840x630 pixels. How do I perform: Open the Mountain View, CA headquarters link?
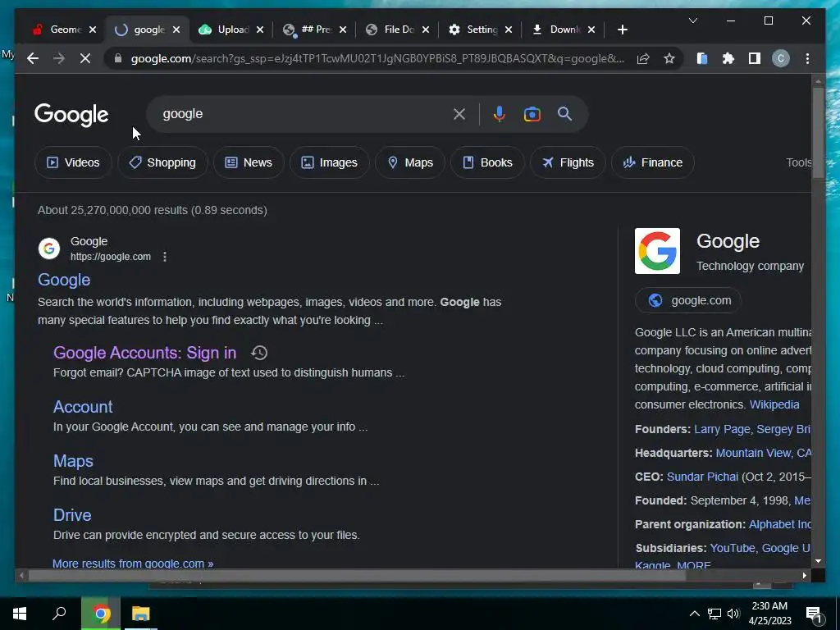(764, 453)
